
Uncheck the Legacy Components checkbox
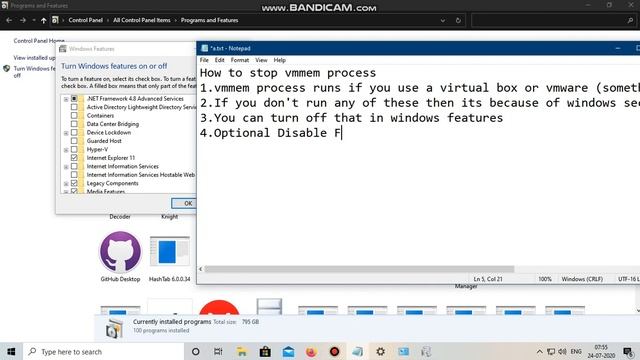pos(74,183)
